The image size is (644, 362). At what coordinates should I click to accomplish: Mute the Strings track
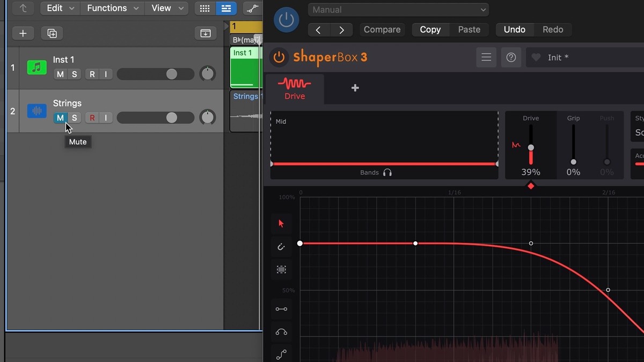pyautogui.click(x=60, y=118)
